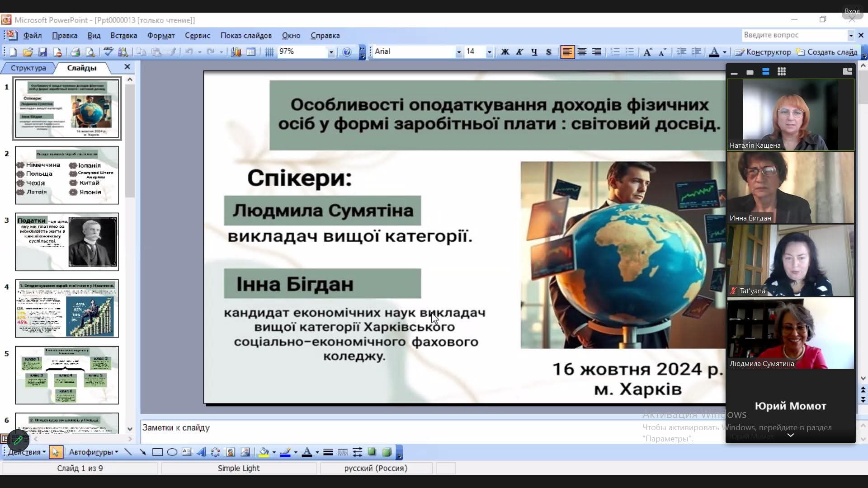Click the fill color paint bucket swatch
868x488 pixels.
coord(264,452)
